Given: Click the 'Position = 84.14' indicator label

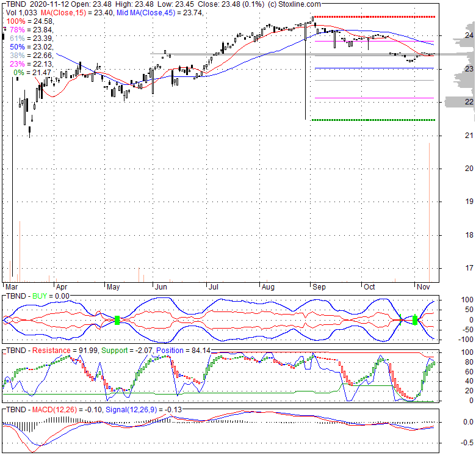Looking at the screenshot, I should point(183,351).
